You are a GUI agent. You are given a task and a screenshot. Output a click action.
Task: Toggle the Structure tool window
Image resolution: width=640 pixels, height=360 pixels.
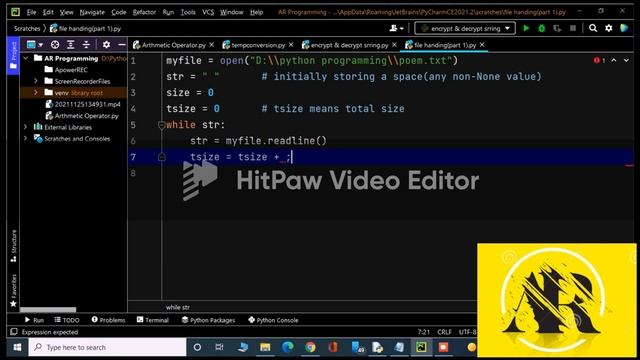click(x=13, y=246)
